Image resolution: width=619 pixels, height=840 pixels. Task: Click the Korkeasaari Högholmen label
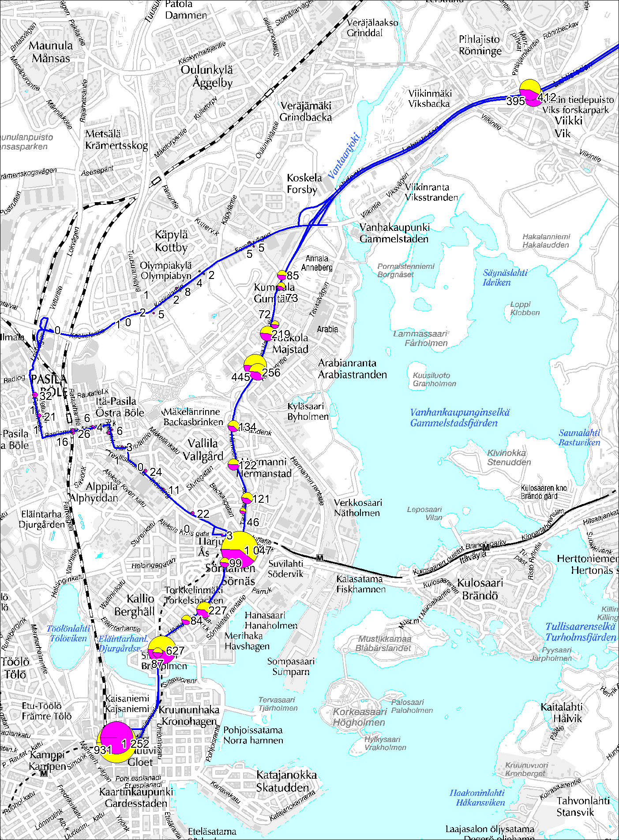360,717
